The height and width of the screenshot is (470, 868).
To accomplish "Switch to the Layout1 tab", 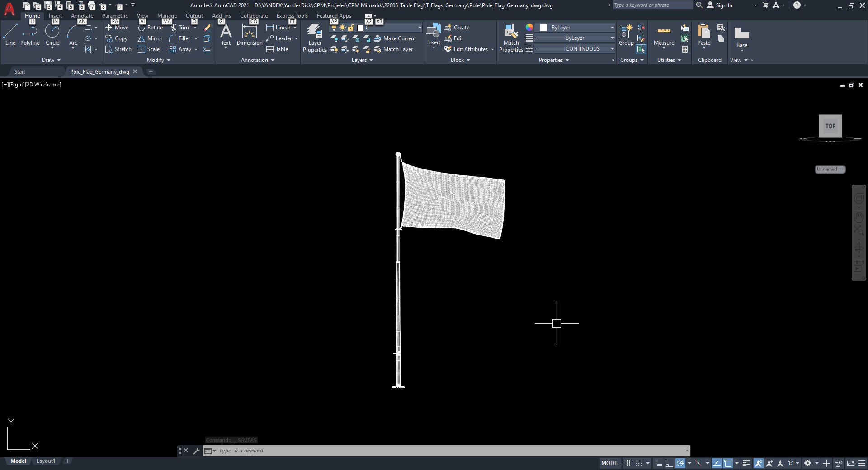I will tap(46, 461).
